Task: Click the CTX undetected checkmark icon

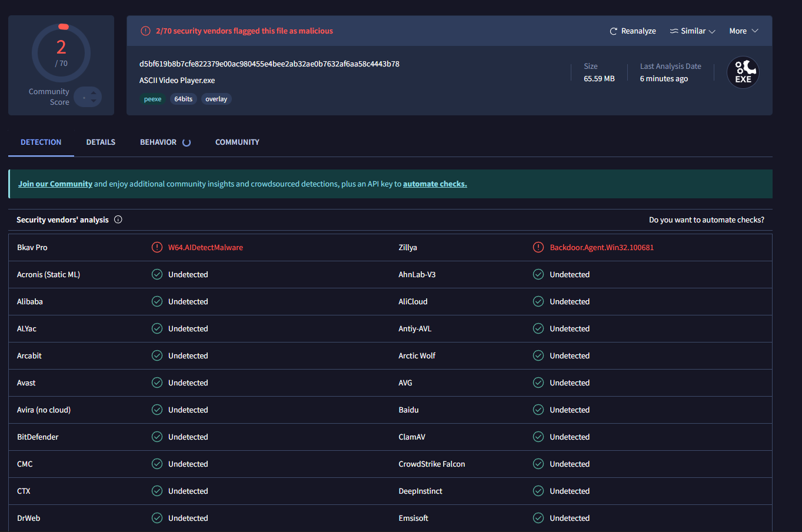Action: (157, 491)
